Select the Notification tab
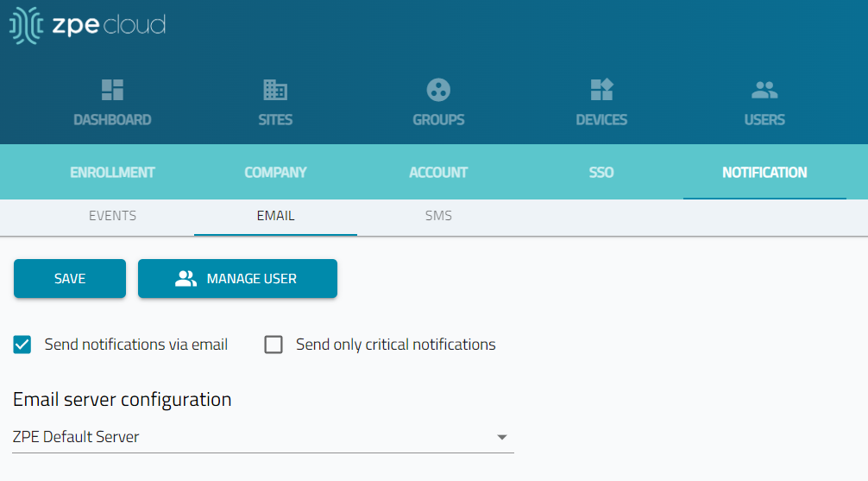 (764, 173)
